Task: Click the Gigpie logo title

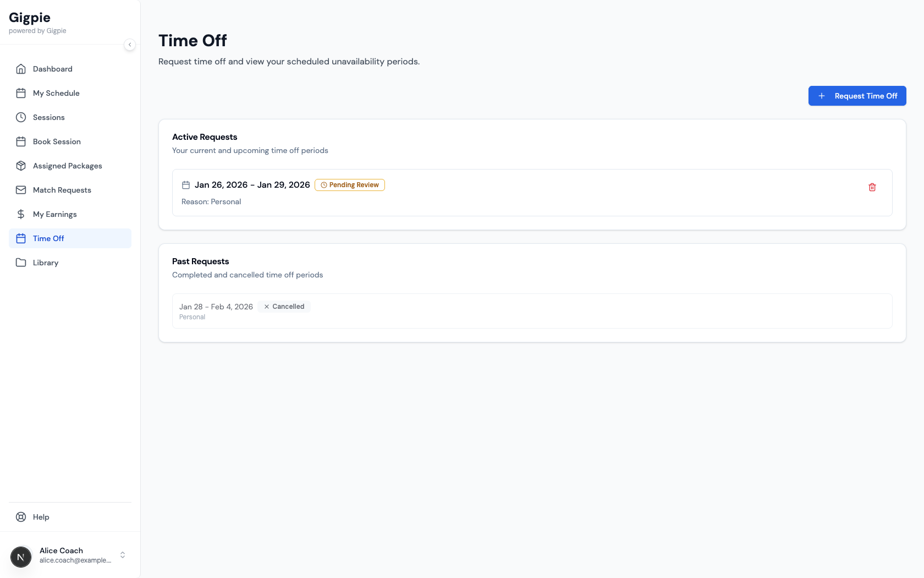Action: click(x=30, y=18)
